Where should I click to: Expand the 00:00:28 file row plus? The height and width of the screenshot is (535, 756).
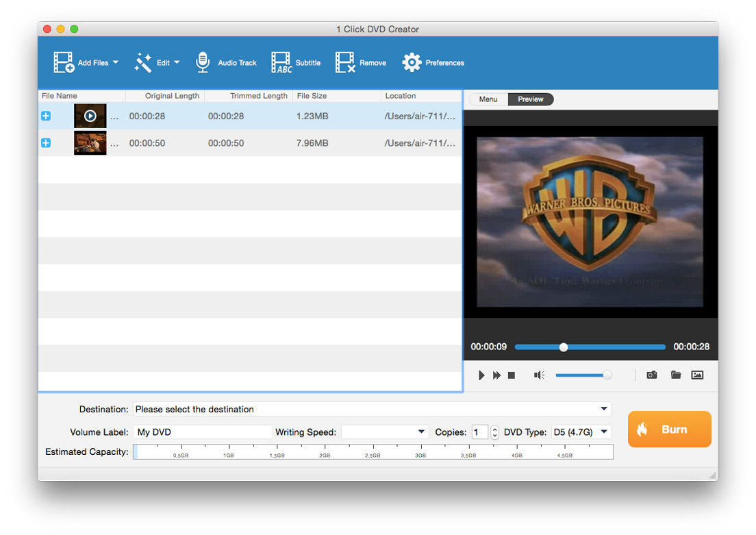point(46,116)
